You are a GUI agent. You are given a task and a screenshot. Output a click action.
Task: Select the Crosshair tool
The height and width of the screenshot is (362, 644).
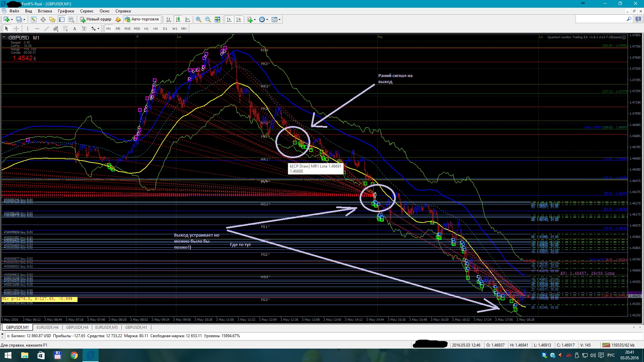[x=16, y=29]
